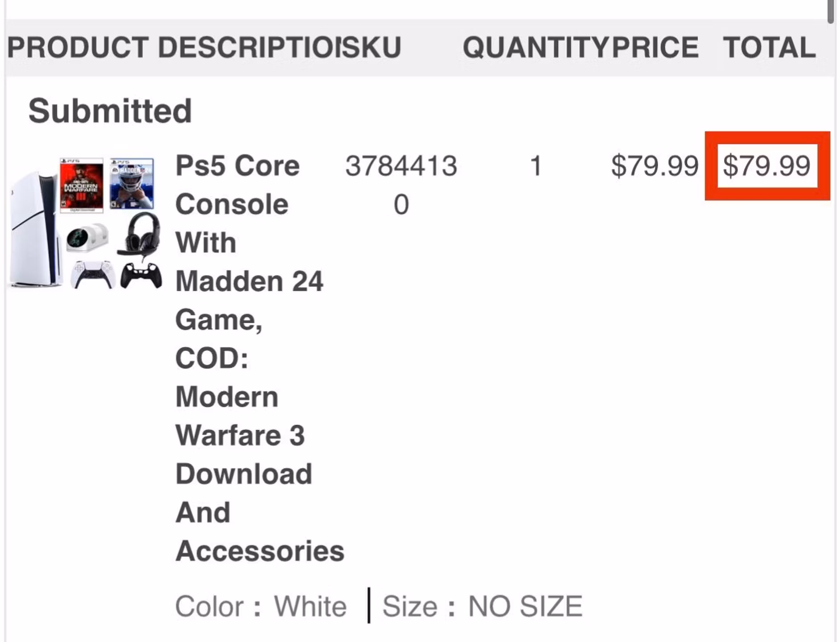Click the quantity value 1
This screenshot has height=642, width=840.
click(x=536, y=166)
